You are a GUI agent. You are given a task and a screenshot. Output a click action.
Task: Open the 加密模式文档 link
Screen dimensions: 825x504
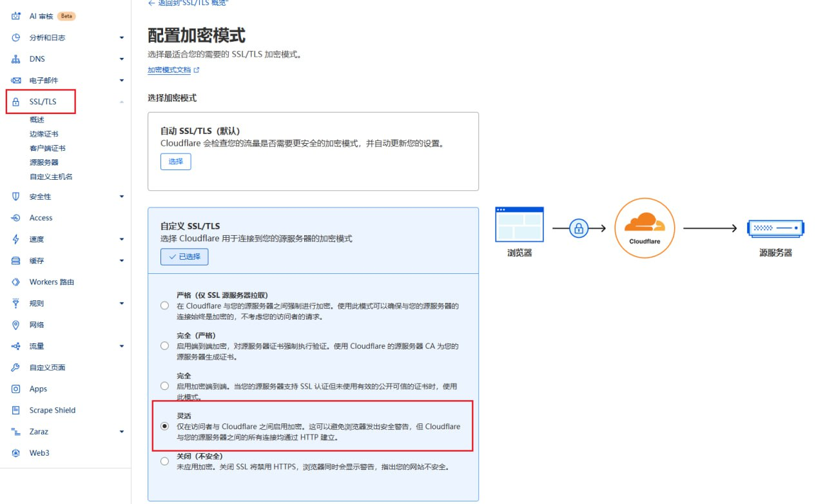click(170, 70)
